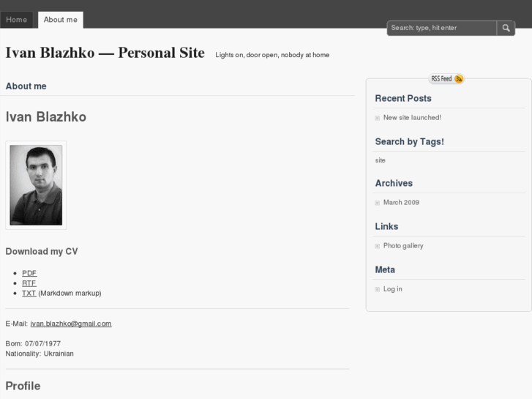Download the CV as PDF
The width and height of the screenshot is (532, 399).
pyautogui.click(x=29, y=273)
